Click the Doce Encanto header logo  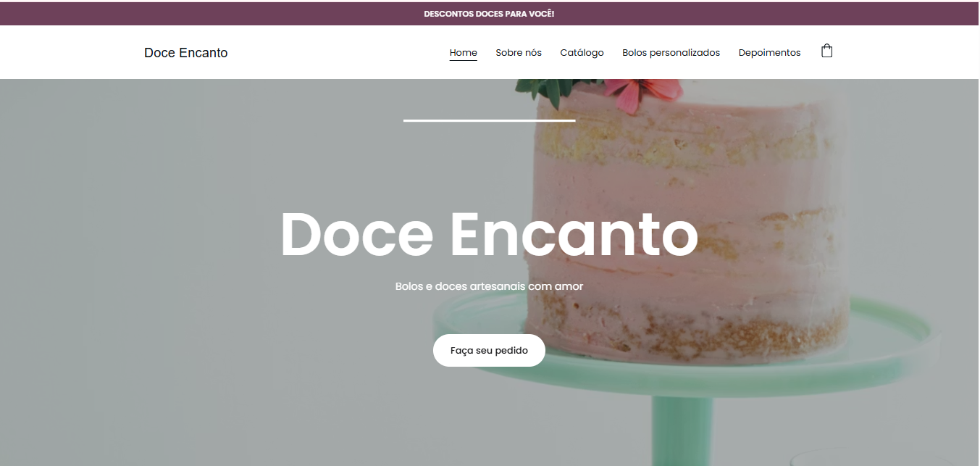(x=186, y=52)
